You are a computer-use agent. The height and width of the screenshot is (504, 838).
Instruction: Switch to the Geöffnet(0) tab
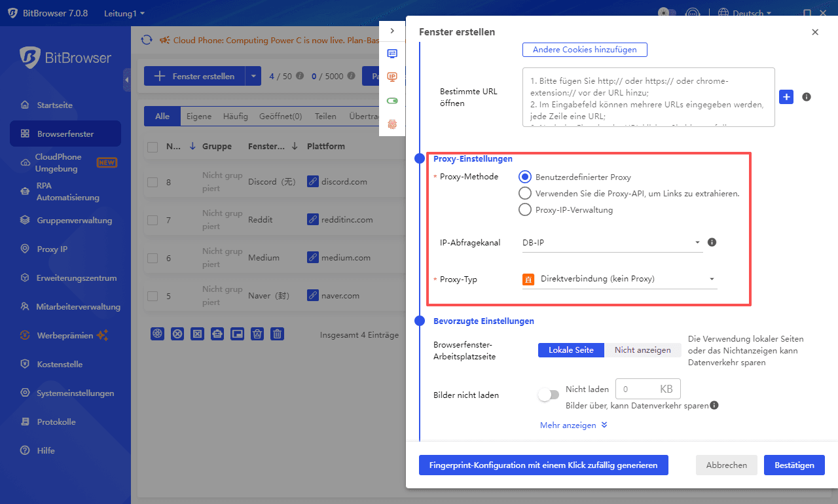(x=280, y=116)
